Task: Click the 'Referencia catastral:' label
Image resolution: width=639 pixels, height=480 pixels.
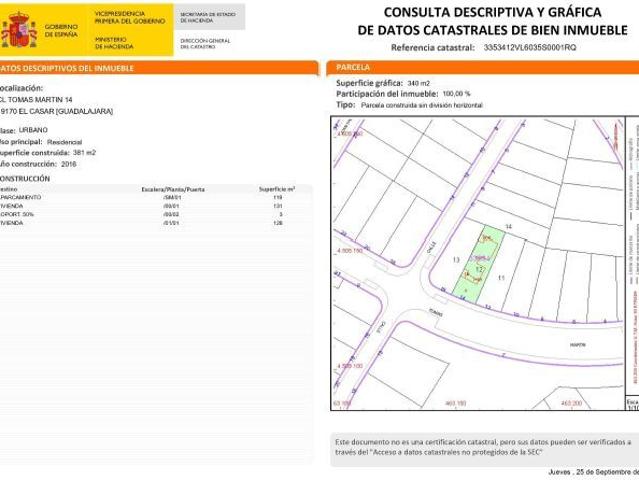Action: [433, 48]
